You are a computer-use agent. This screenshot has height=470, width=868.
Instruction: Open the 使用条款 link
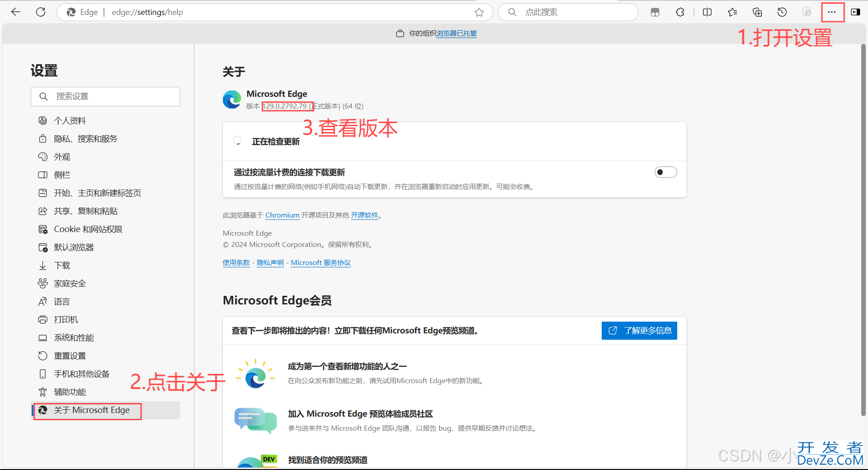[236, 263]
